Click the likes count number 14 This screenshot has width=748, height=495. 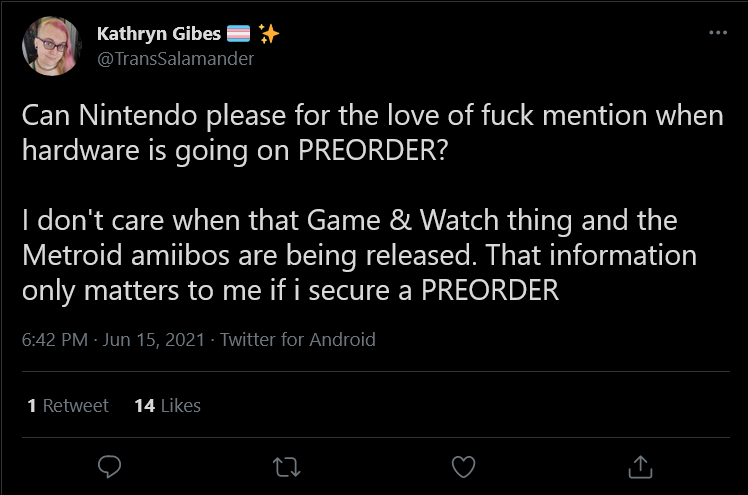coord(145,405)
